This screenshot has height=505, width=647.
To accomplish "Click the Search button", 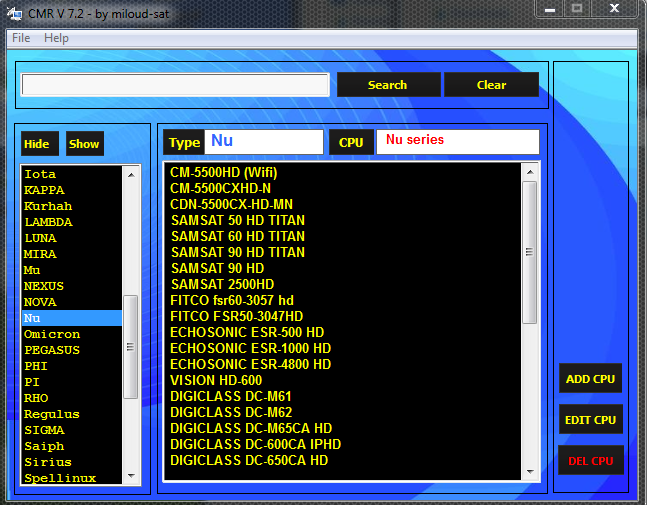I will [388, 85].
